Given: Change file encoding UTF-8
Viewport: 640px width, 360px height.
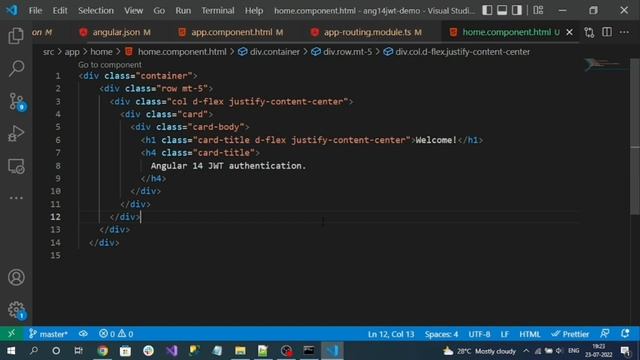Looking at the screenshot, I should pos(479,334).
